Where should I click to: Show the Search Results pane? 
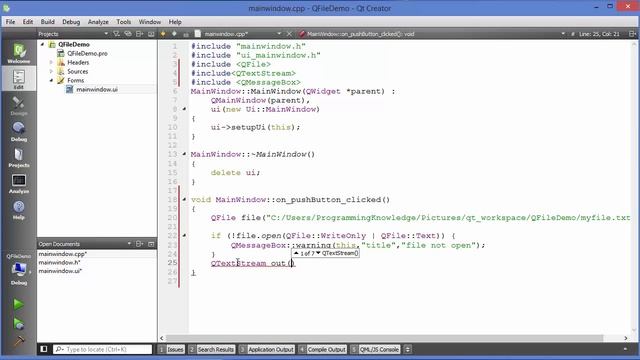[211, 349]
